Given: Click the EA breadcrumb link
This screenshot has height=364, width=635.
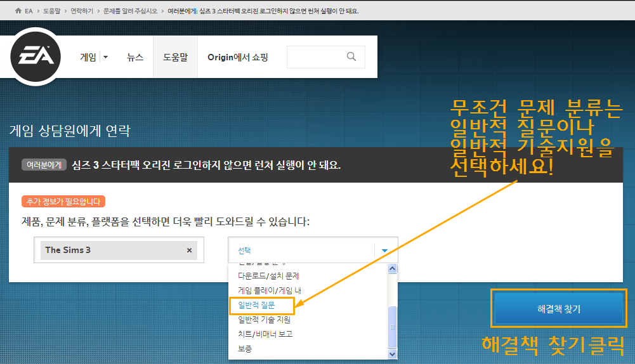Looking at the screenshot, I should tap(29, 11).
